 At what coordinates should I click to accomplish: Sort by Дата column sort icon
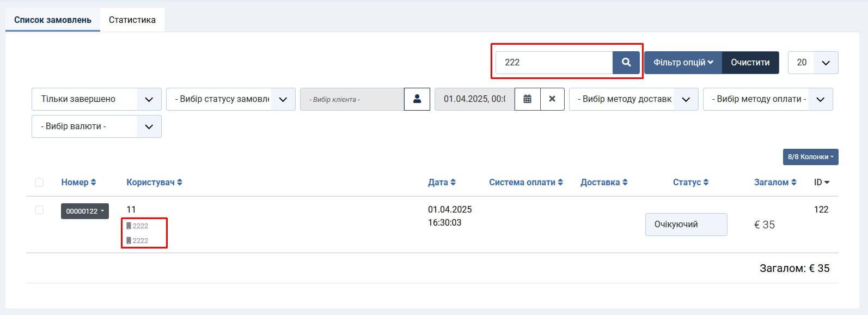point(453,183)
